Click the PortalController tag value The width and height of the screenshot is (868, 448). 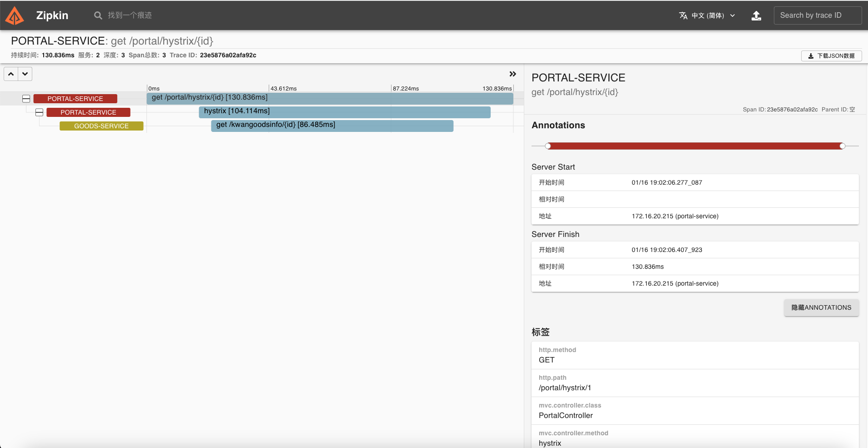pos(566,415)
